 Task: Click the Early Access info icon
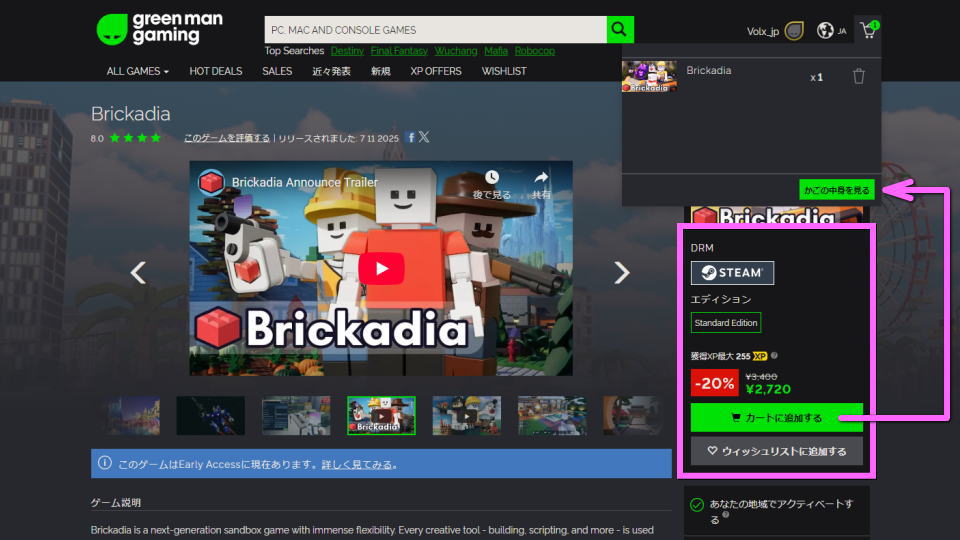pyautogui.click(x=105, y=463)
